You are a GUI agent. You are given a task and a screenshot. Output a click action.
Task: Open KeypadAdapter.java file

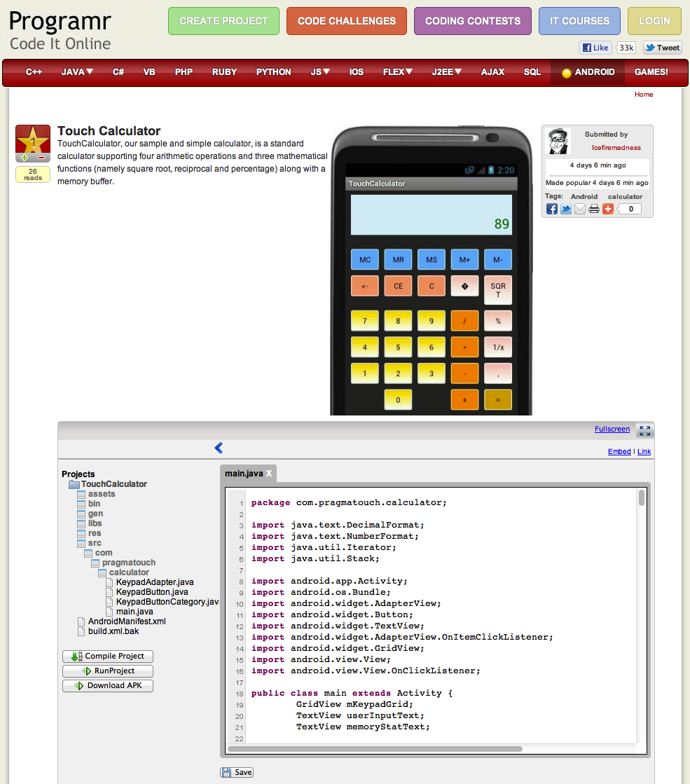tap(150, 582)
